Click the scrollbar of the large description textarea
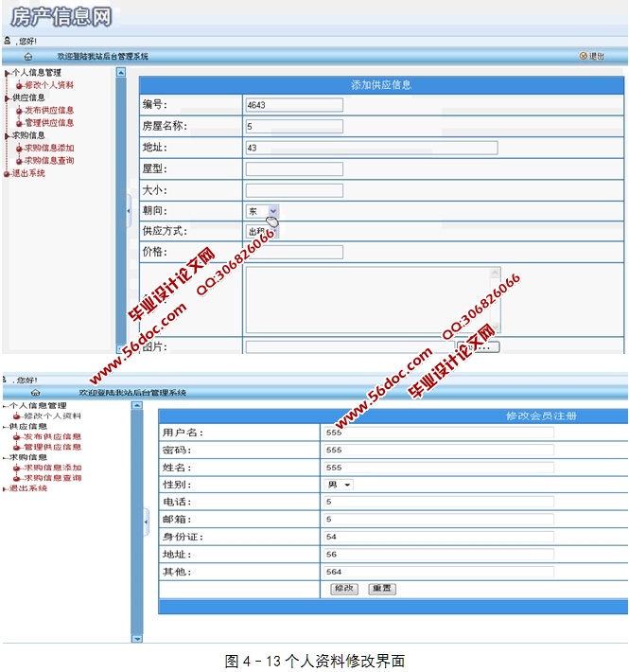 [495, 298]
